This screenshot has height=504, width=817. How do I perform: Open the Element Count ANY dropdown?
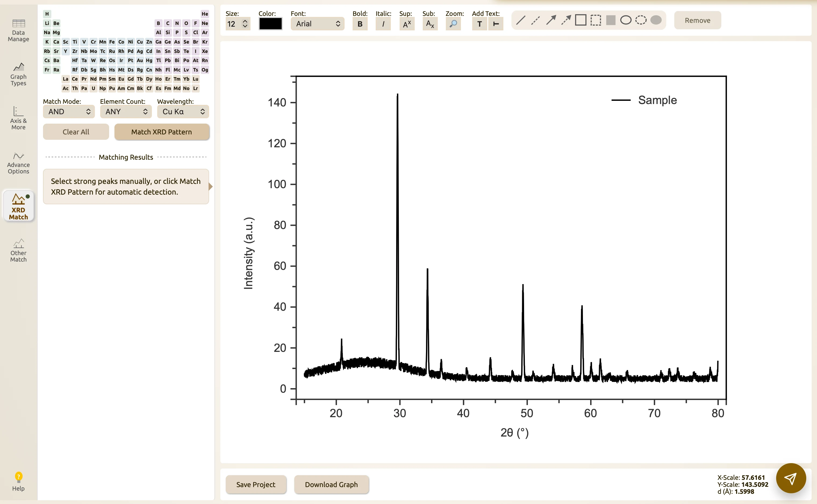[126, 112]
